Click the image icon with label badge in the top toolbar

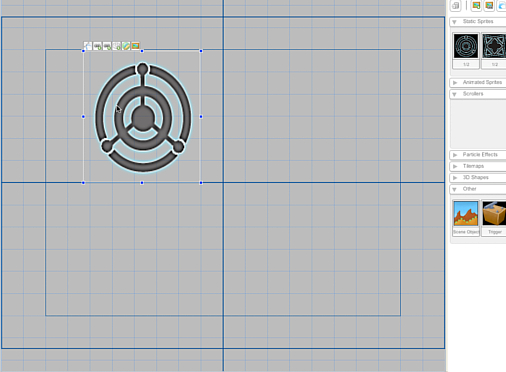(489, 5)
